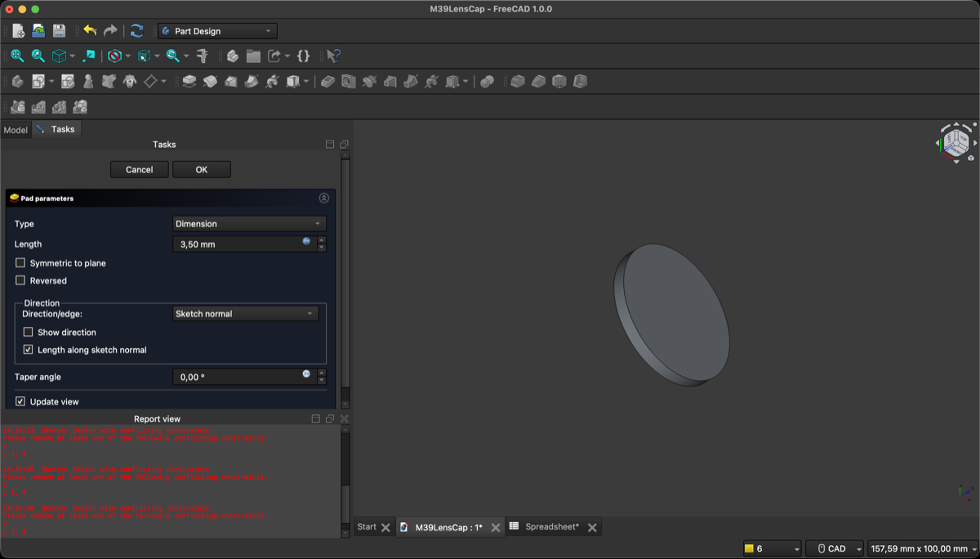Viewport: 980px width, 559px height.
Task: Activate the What's This help cursor
Action: click(x=332, y=56)
